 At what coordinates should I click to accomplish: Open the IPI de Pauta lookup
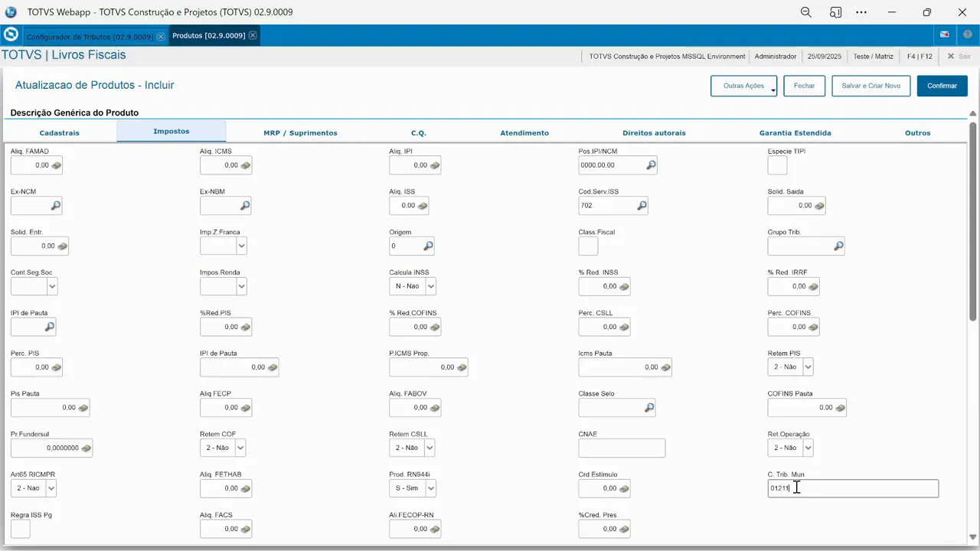(x=49, y=326)
